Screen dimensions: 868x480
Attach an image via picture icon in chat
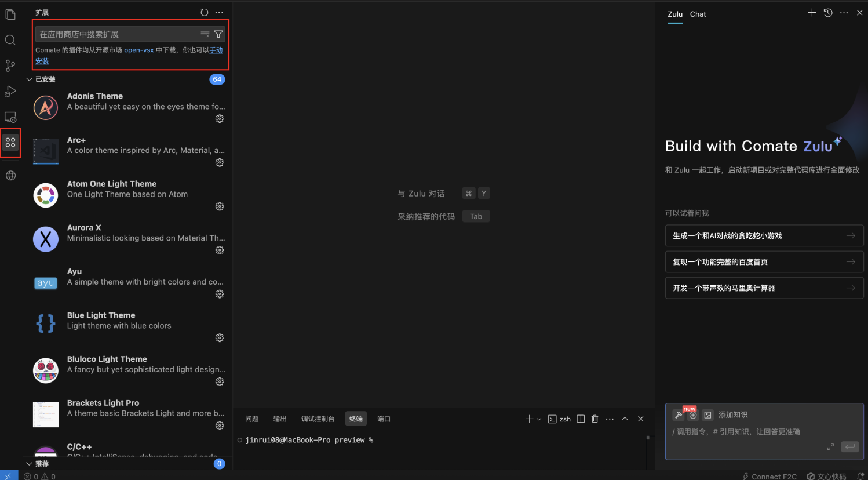tap(707, 415)
